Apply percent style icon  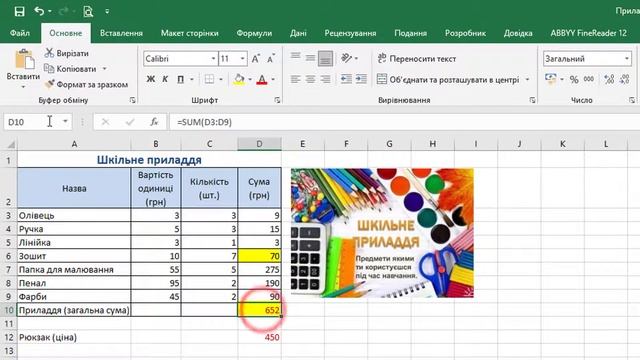pyautogui.click(x=574, y=79)
